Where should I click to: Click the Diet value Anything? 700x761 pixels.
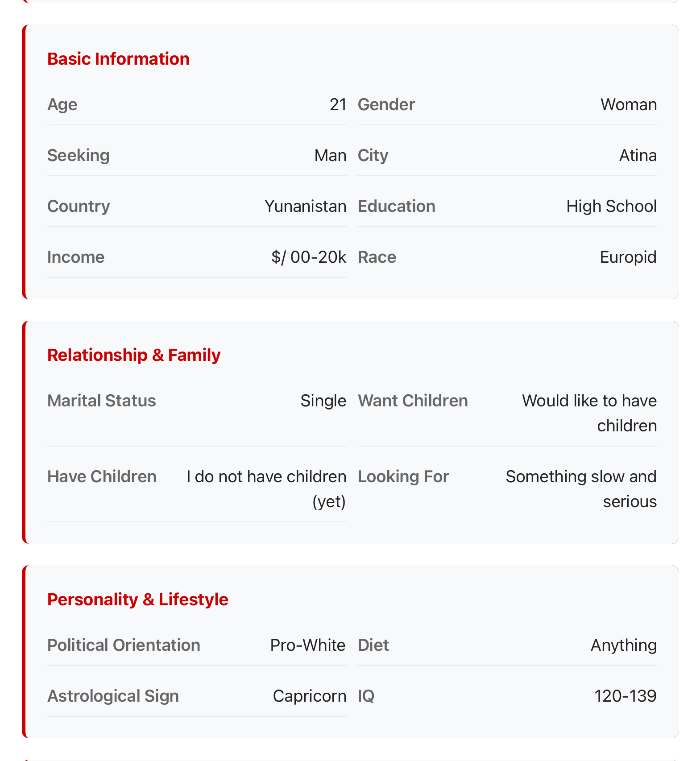(623, 645)
